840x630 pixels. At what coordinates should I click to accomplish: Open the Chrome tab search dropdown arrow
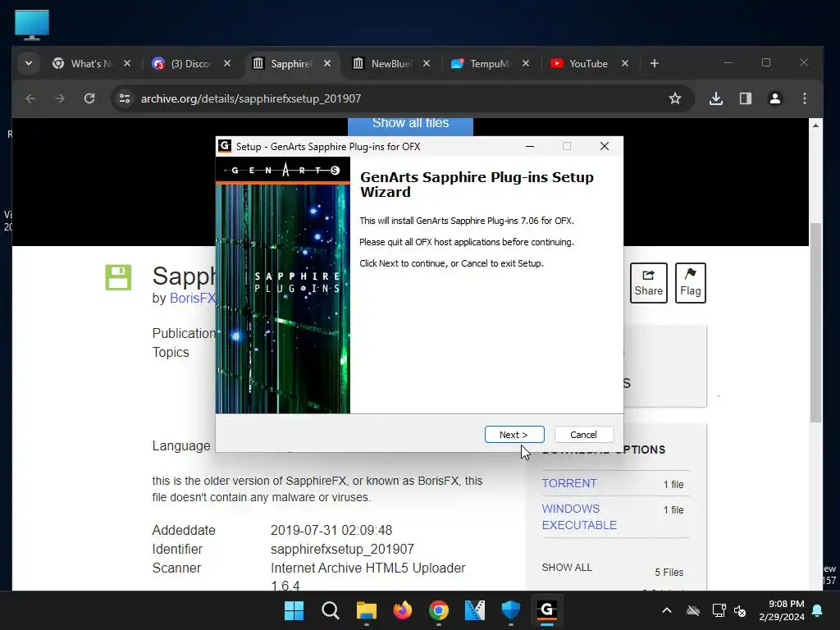(29, 64)
